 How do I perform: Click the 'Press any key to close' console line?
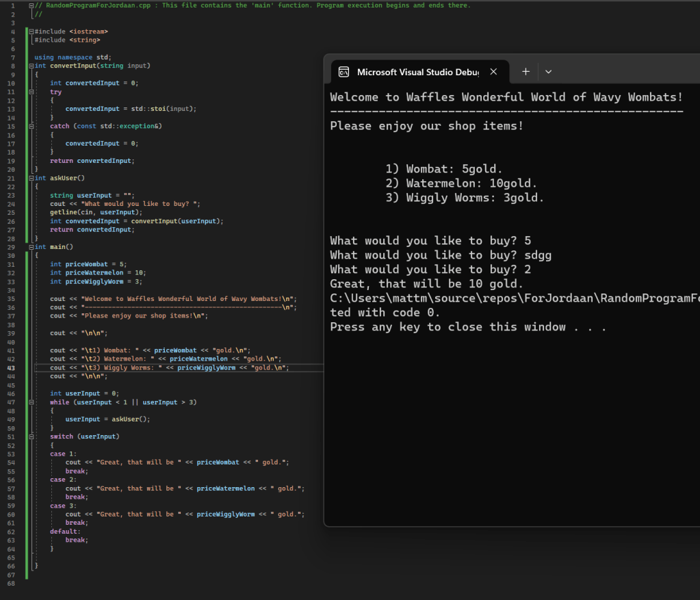coord(468,327)
